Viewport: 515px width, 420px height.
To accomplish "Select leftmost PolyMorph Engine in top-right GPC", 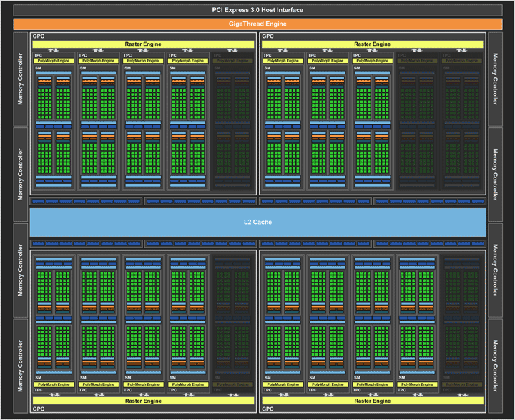I will click(x=285, y=61).
